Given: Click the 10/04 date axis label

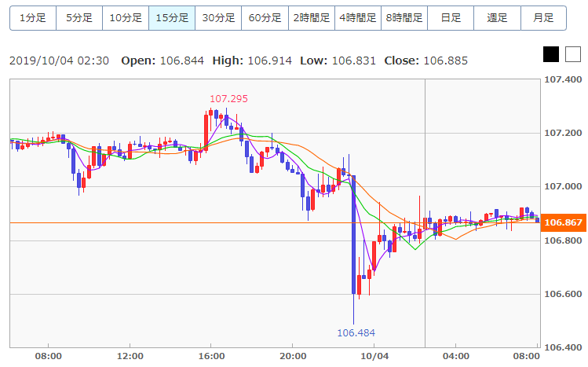Looking at the screenshot, I should tap(374, 356).
